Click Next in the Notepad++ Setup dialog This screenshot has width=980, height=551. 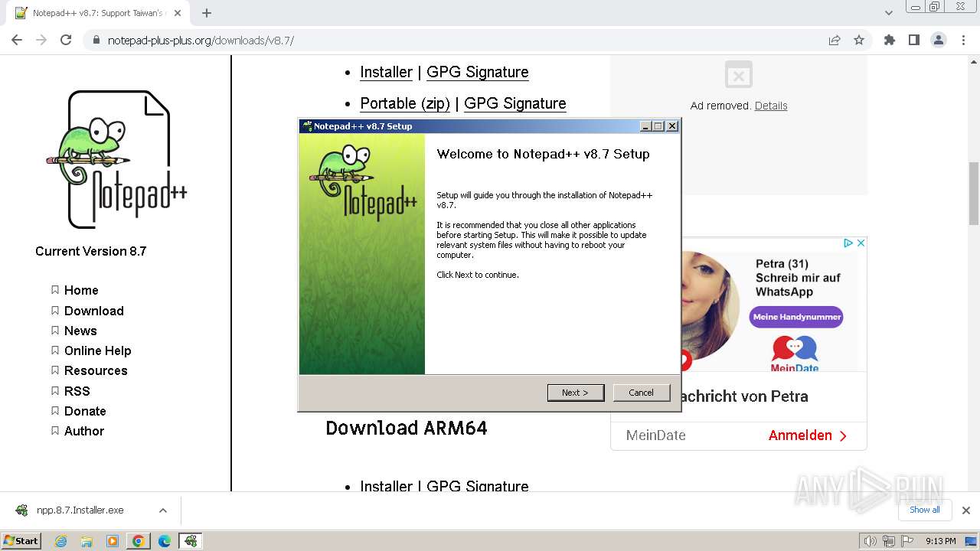coord(576,393)
